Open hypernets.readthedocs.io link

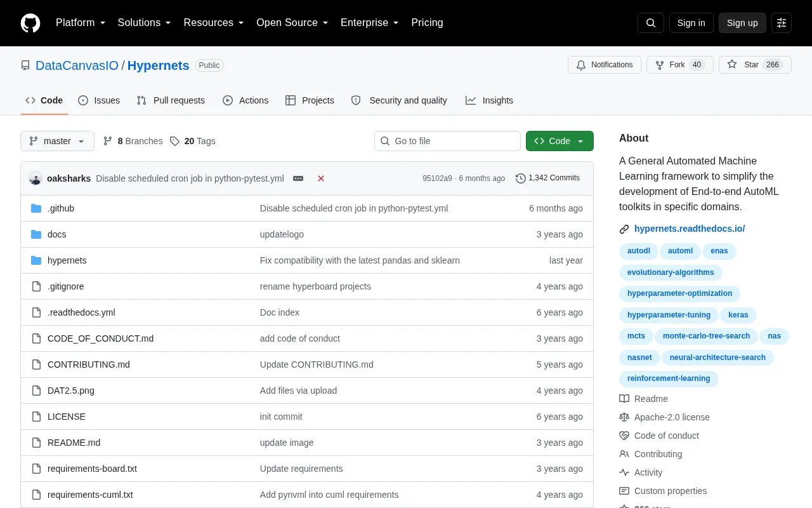[x=690, y=229]
